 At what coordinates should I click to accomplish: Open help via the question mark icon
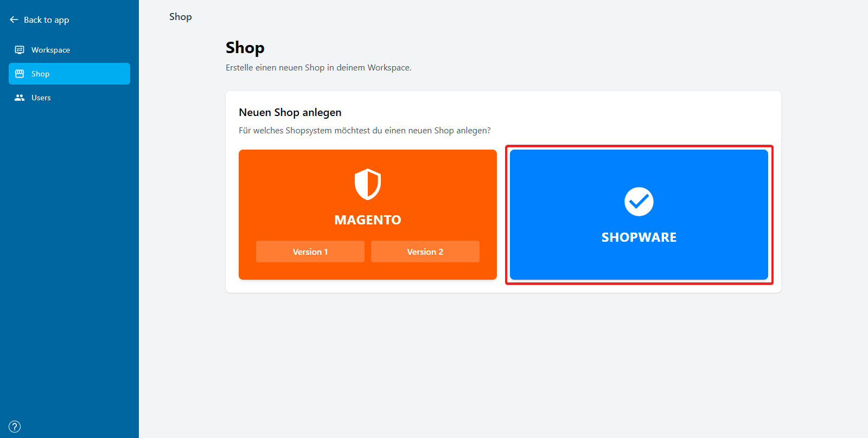[15, 427]
